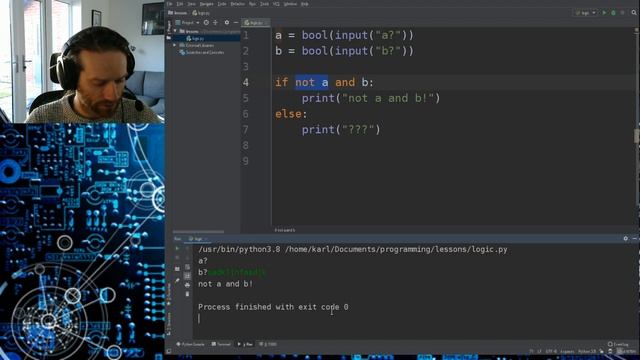Image resolution: width=640 pixels, height=360 pixels.
Task: Click the soft-wrap icon in Run panel
Action: 187,267
